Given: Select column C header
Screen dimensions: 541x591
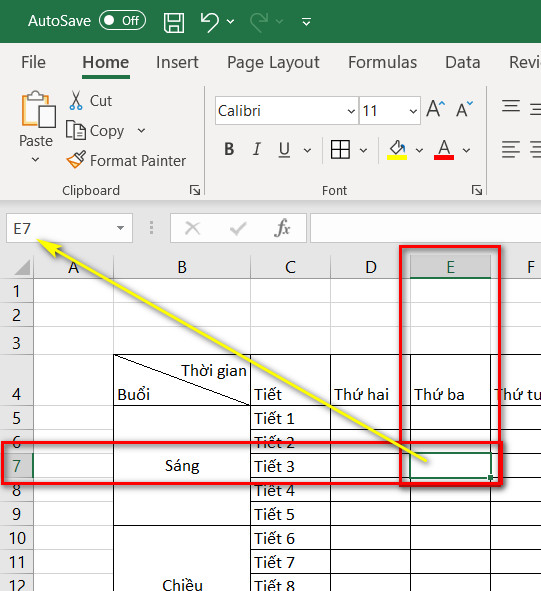Looking at the screenshot, I should [290, 267].
